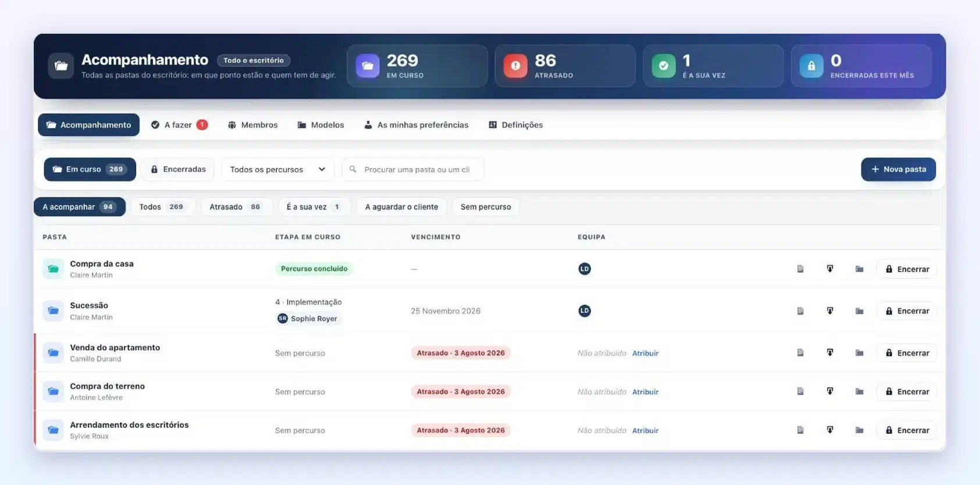Open the Todos os percursos dropdown

click(277, 169)
